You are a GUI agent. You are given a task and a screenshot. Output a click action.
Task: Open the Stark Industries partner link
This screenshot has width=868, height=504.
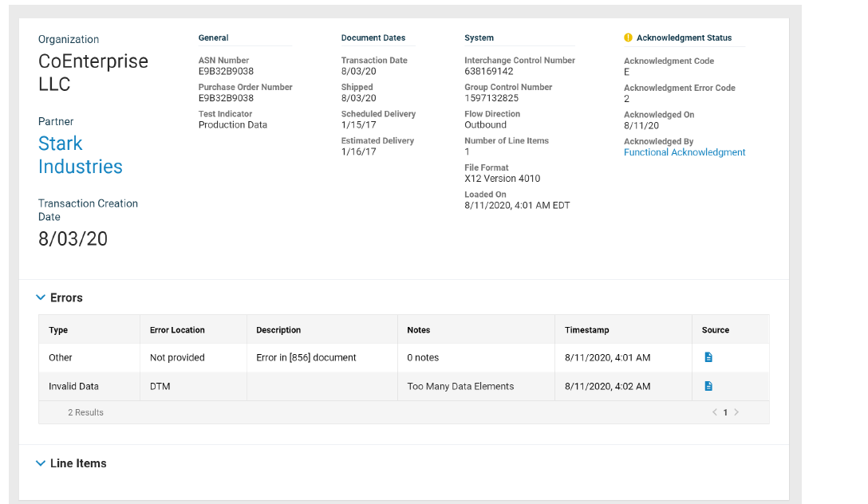(x=81, y=155)
